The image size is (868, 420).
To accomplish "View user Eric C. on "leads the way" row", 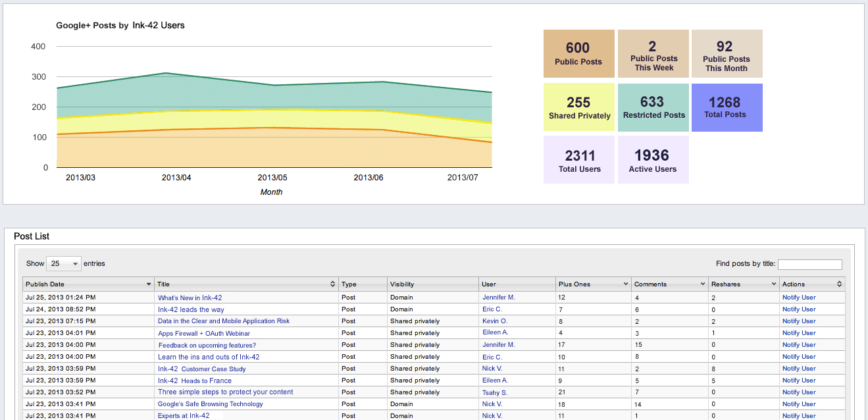I will (492, 309).
